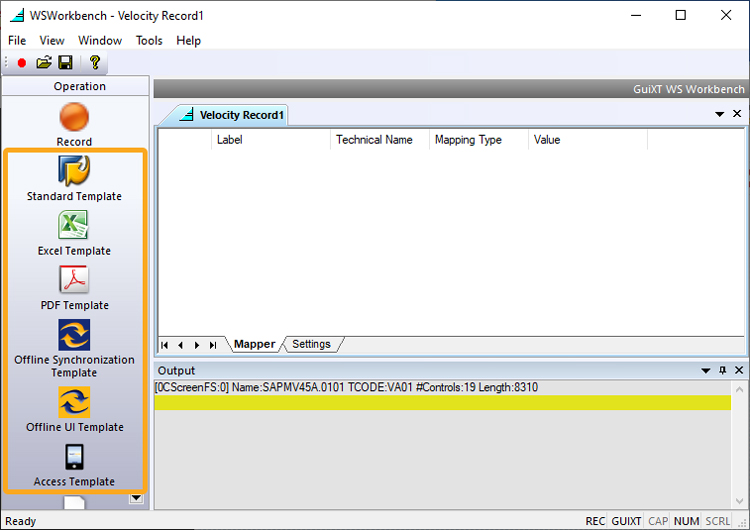
Task: Open the View menu
Action: coord(52,41)
